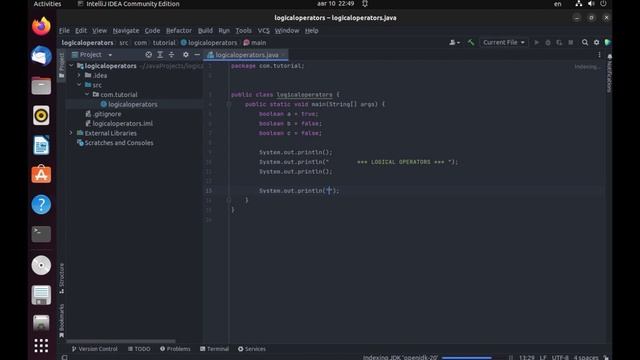Open the Help dock icon
The height and width of the screenshot is (360, 640).
click(41, 204)
